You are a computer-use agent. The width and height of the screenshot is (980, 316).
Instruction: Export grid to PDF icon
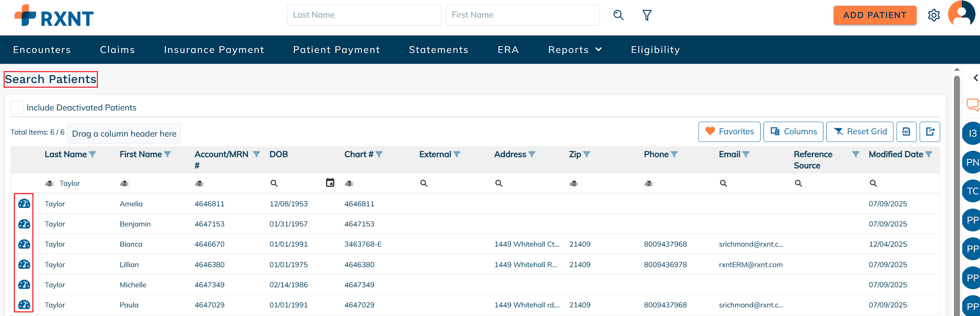[906, 132]
